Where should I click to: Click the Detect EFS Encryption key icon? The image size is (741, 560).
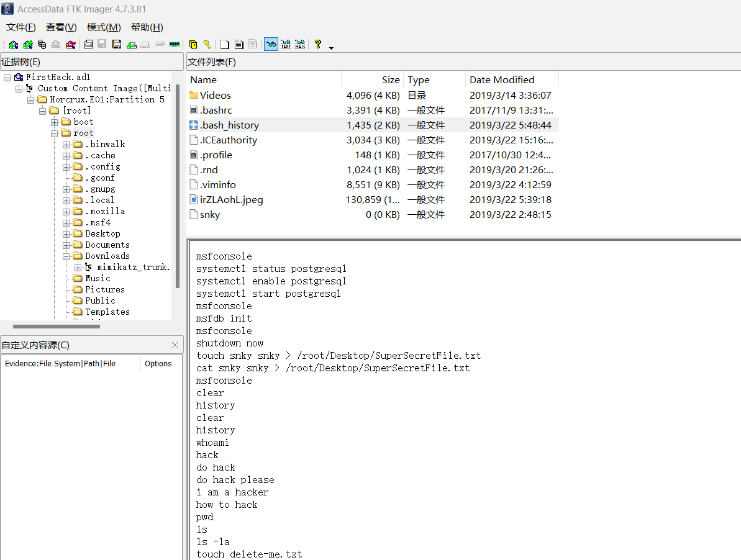coord(206,44)
